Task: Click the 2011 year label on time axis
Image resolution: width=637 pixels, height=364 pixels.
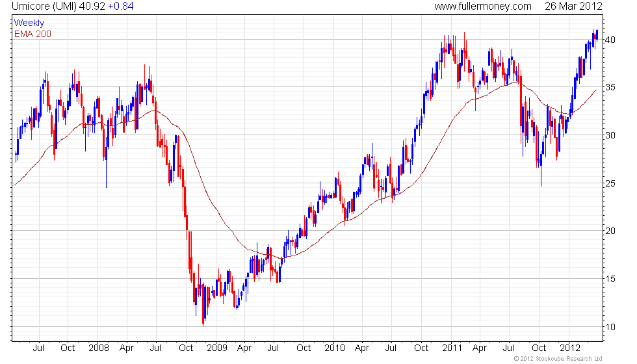Action: click(x=452, y=348)
